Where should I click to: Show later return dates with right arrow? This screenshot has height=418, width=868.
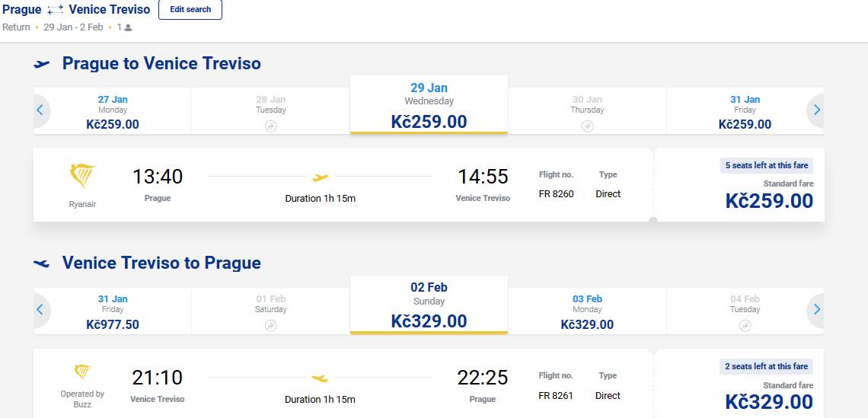point(817,309)
